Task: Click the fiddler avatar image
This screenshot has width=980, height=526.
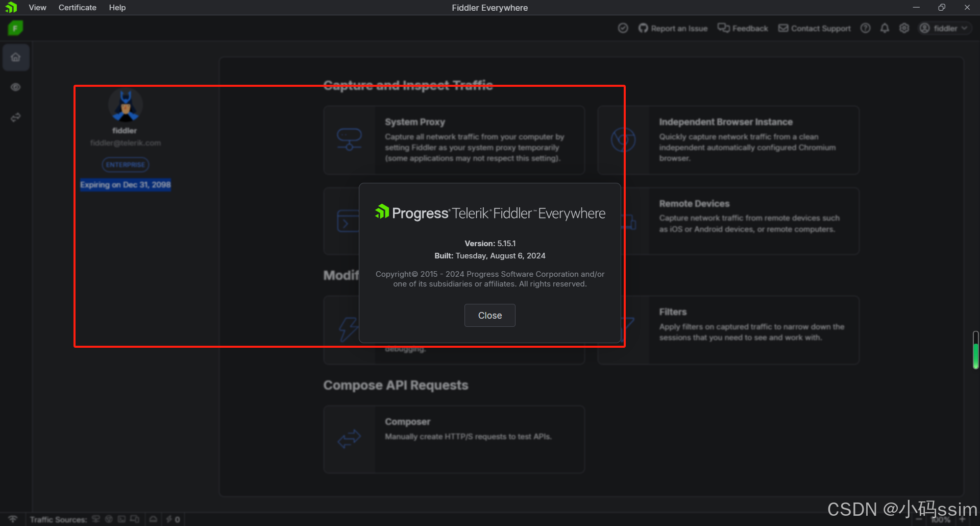Action: (x=125, y=106)
